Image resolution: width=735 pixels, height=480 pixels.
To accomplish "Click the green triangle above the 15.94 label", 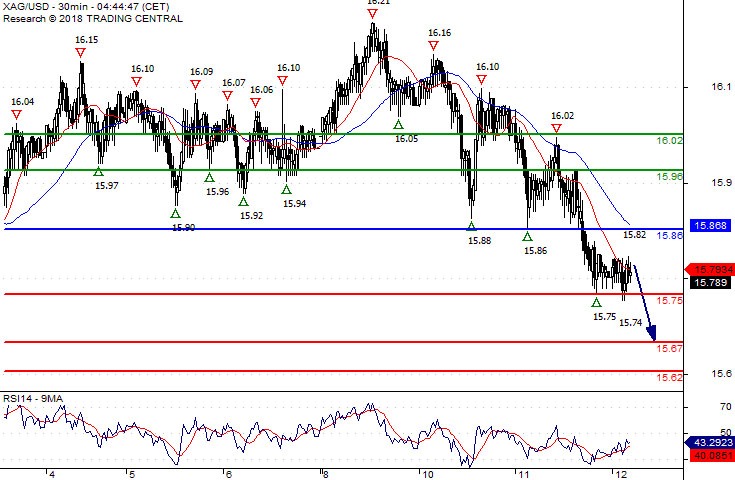I will (286, 190).
